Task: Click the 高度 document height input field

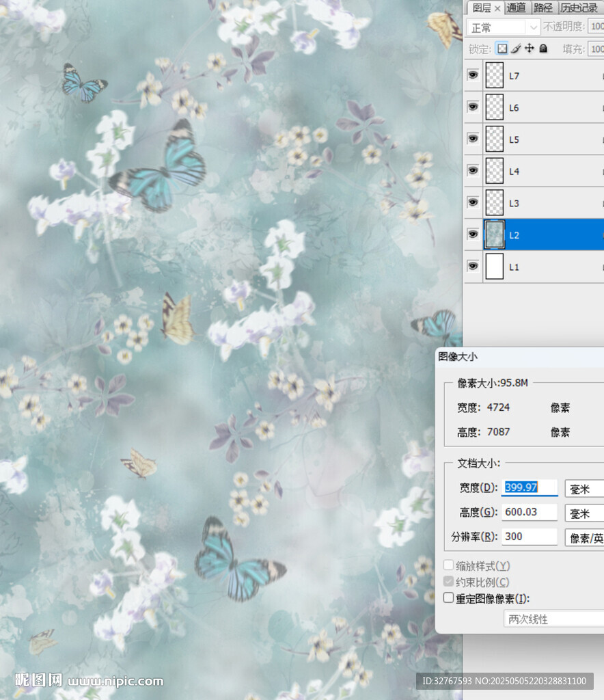Action: pyautogui.click(x=530, y=512)
